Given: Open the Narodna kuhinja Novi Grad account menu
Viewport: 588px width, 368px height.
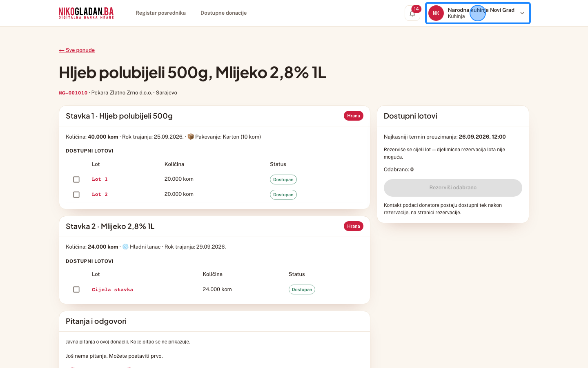Looking at the screenshot, I should [x=478, y=13].
